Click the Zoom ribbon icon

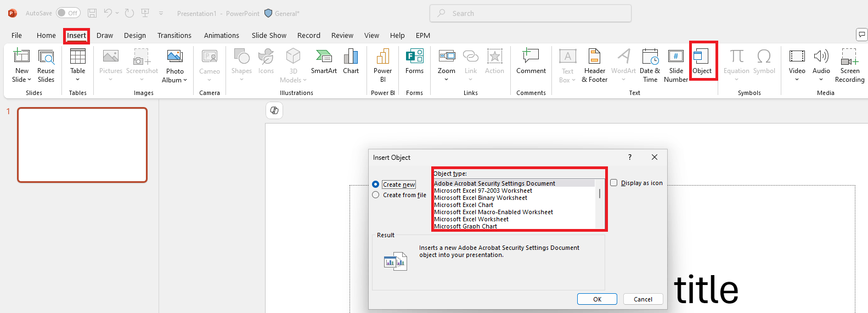click(x=447, y=56)
